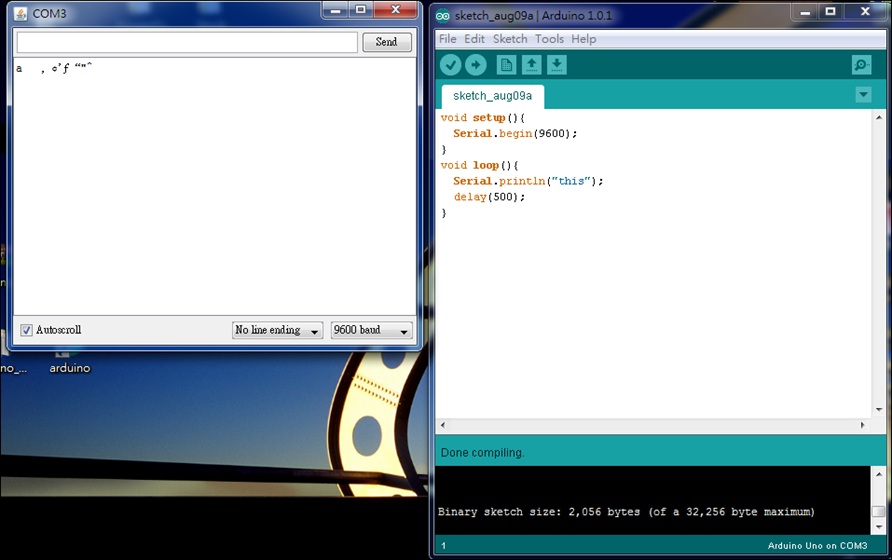Toggle the Autoscroll checkbox
892x560 pixels.
click(x=26, y=330)
